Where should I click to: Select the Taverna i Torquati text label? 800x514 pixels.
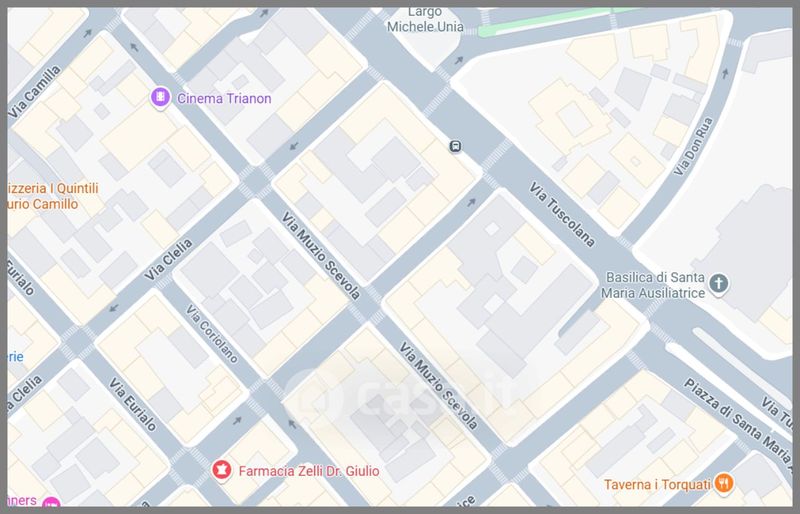[657, 484]
